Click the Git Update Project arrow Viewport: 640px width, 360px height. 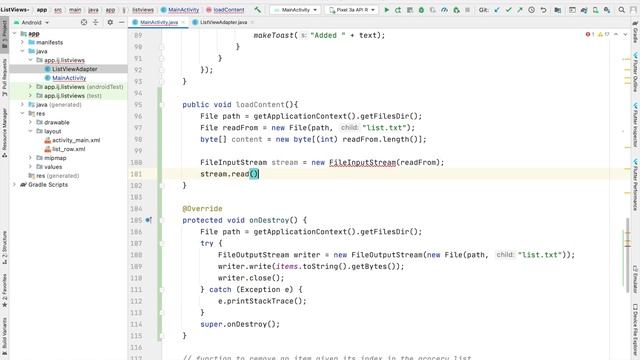(x=497, y=10)
